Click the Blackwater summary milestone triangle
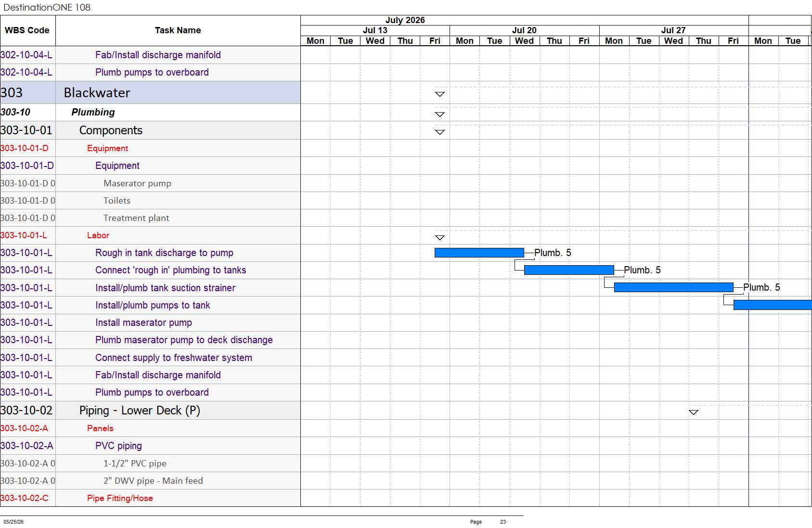Viewport: 812px width, 528px height. pos(439,94)
